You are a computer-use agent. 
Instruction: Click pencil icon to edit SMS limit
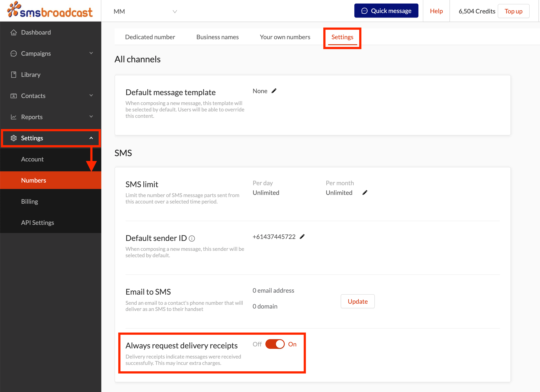(x=365, y=192)
